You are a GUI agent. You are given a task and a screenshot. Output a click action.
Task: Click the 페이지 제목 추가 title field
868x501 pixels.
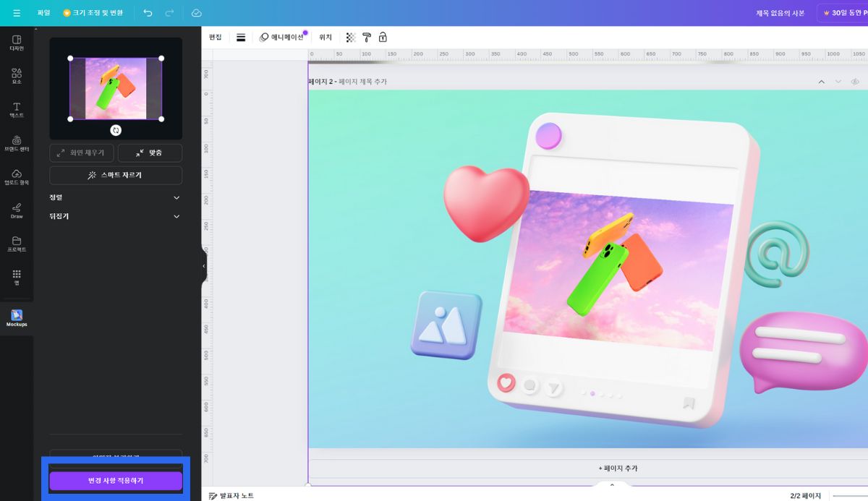coord(362,82)
